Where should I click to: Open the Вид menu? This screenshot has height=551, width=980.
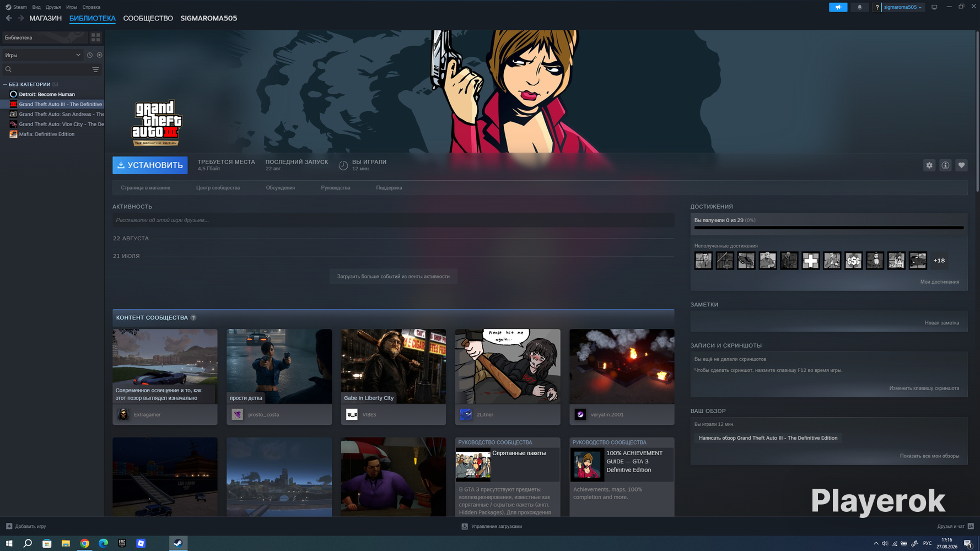coord(36,7)
